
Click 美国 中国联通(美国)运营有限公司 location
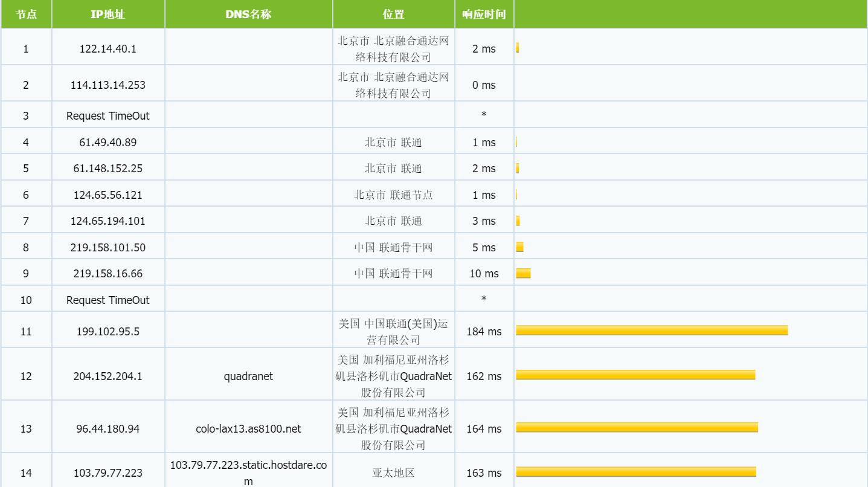393,332
